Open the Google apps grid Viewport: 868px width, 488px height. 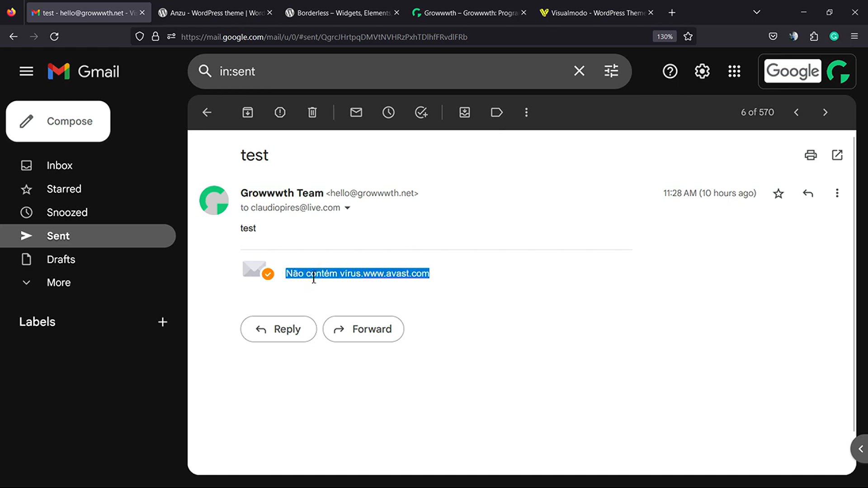(x=734, y=71)
